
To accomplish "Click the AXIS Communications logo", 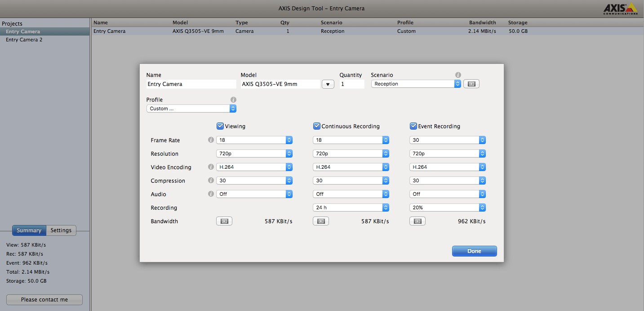I will [620, 9].
